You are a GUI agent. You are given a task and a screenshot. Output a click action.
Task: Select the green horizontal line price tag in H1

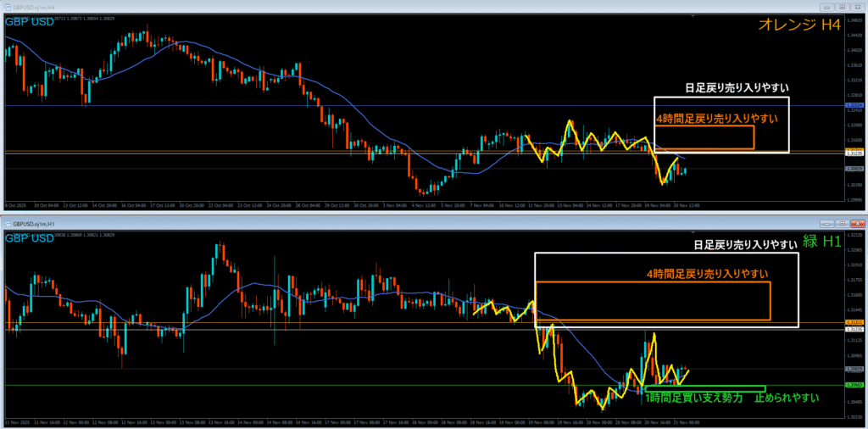coord(854,386)
